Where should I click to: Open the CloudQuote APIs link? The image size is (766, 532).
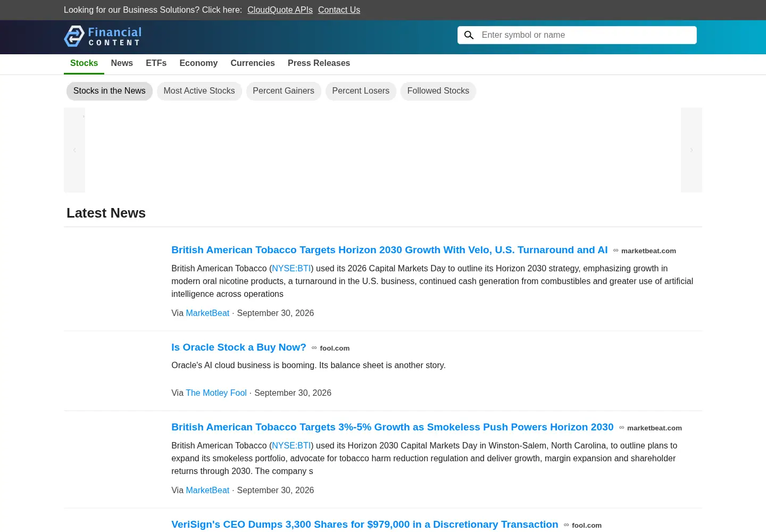tap(280, 10)
